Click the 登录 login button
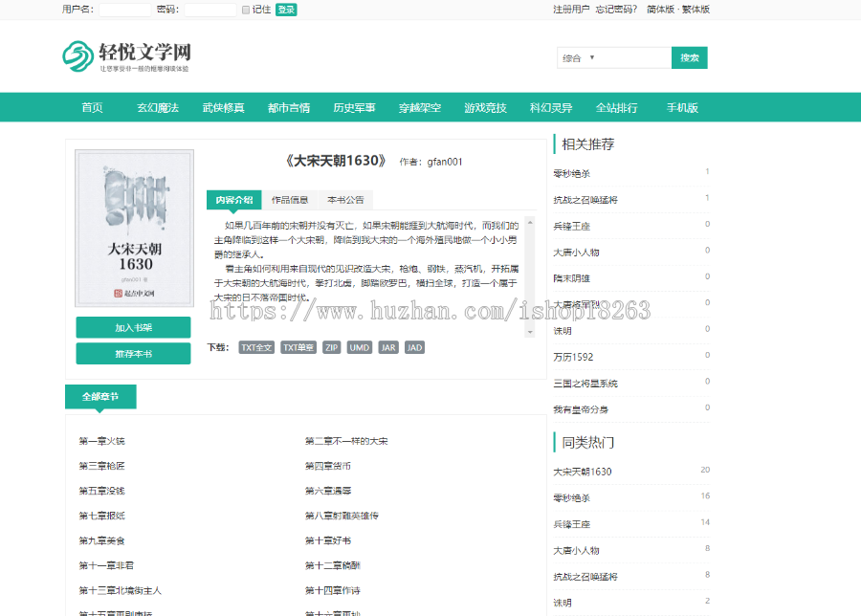Image resolution: width=861 pixels, height=616 pixels. (285, 10)
